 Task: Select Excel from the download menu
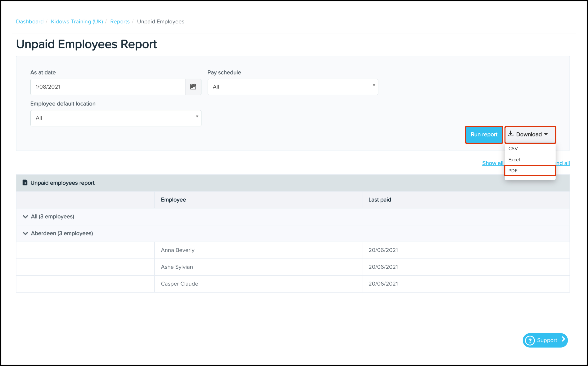(x=514, y=160)
